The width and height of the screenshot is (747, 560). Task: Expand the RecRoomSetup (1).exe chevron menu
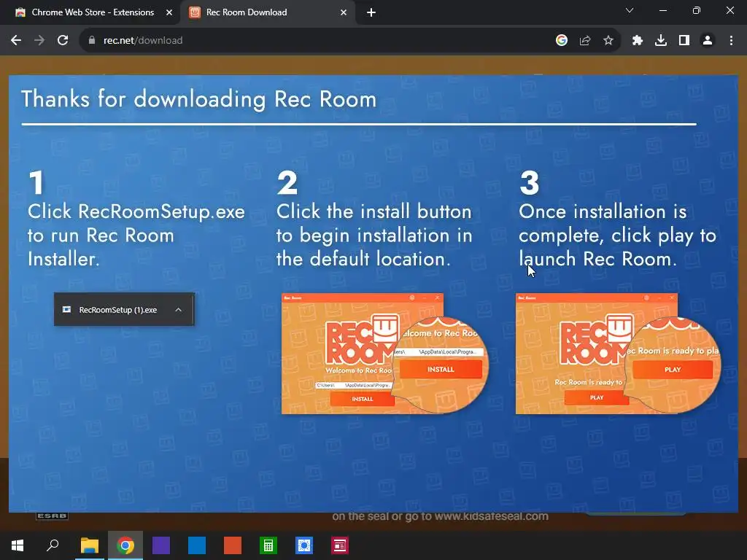pos(178,309)
